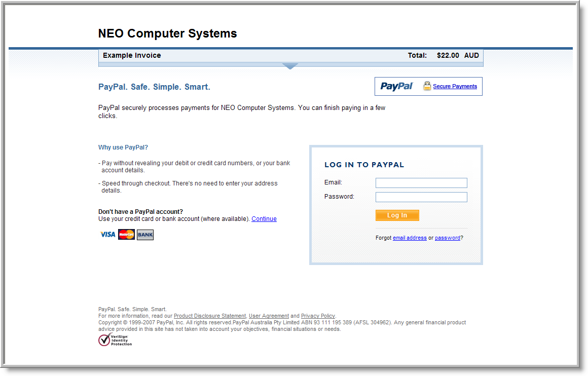Click the padlock icon beside Secure Payments

(427, 86)
